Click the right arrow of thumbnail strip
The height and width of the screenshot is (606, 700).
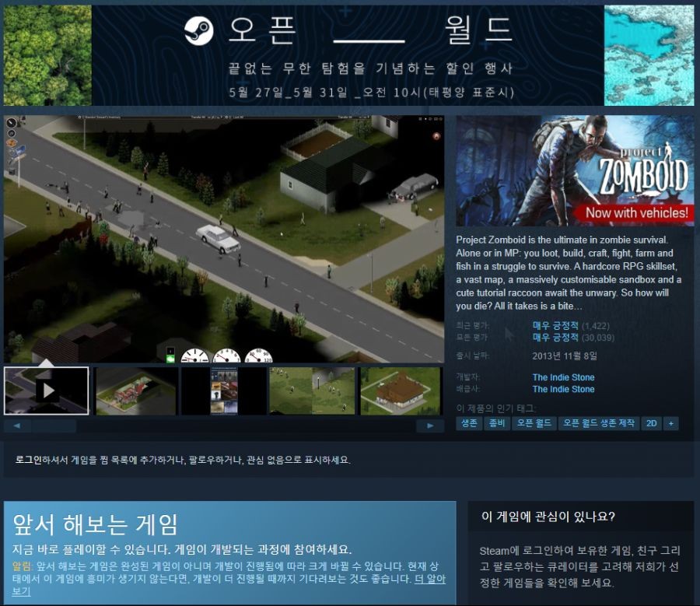click(430, 426)
